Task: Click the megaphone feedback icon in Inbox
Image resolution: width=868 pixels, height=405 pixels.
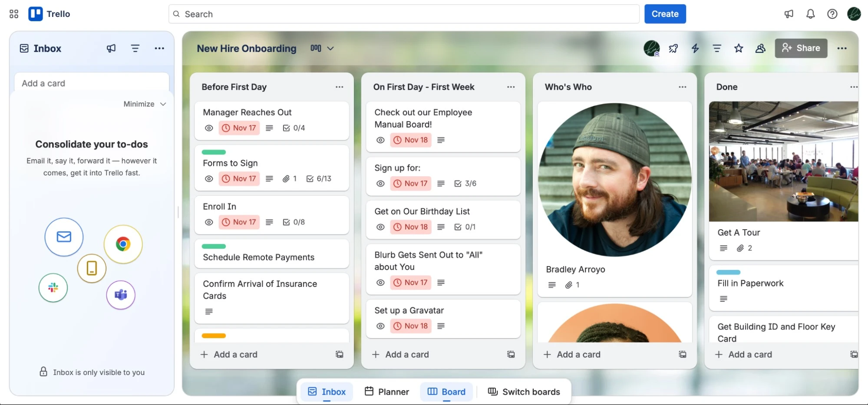Action: pos(111,48)
